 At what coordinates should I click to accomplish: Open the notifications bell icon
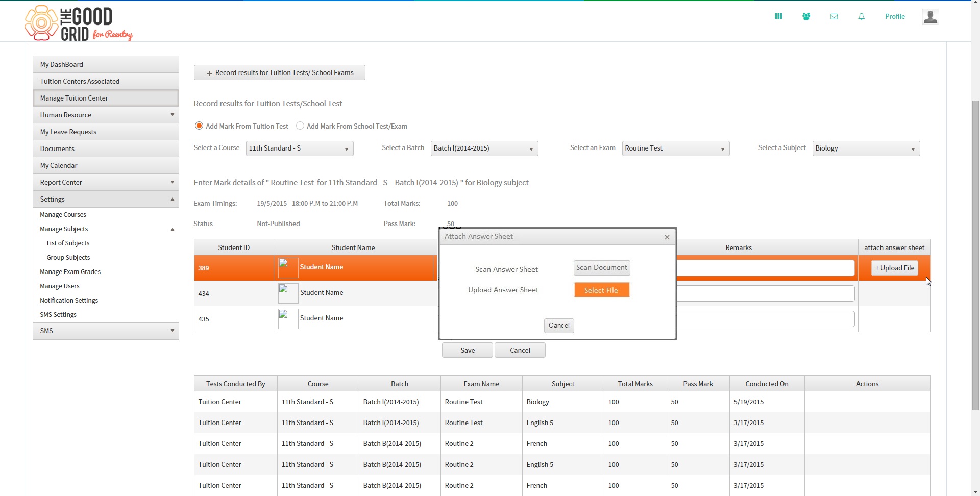tap(861, 16)
